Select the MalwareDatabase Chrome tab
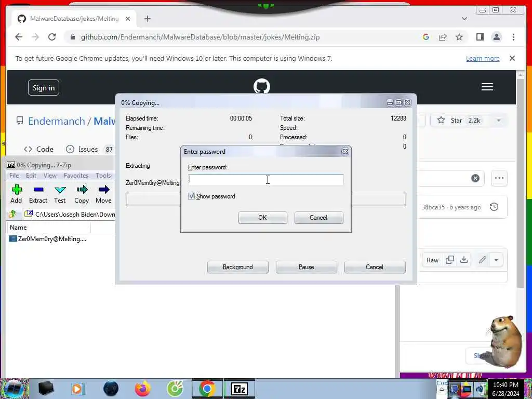The image size is (532, 399). coord(74,19)
